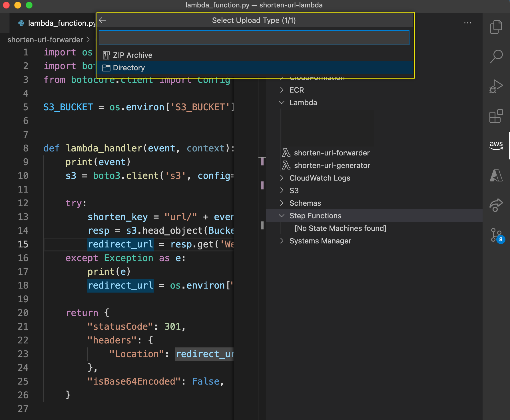Click "statusCode" key on line 21
This screenshot has width=510, height=420.
tap(121, 327)
